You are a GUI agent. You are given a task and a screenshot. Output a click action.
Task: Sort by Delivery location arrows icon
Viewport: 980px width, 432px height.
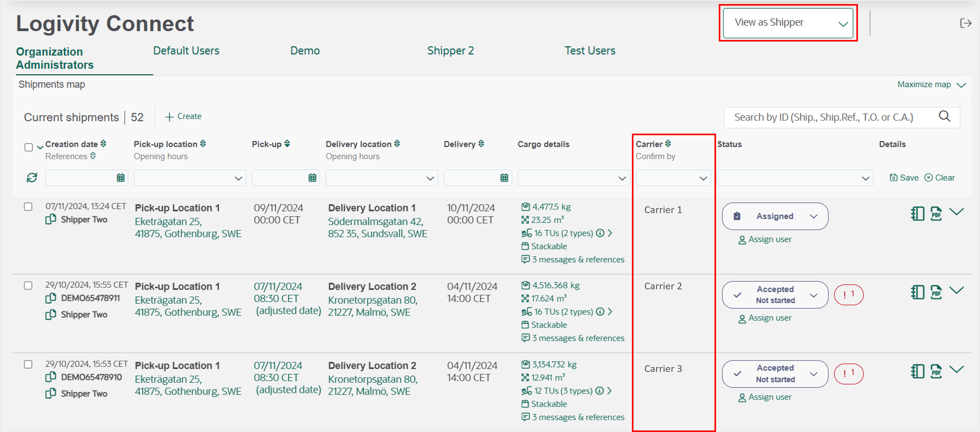pos(397,144)
